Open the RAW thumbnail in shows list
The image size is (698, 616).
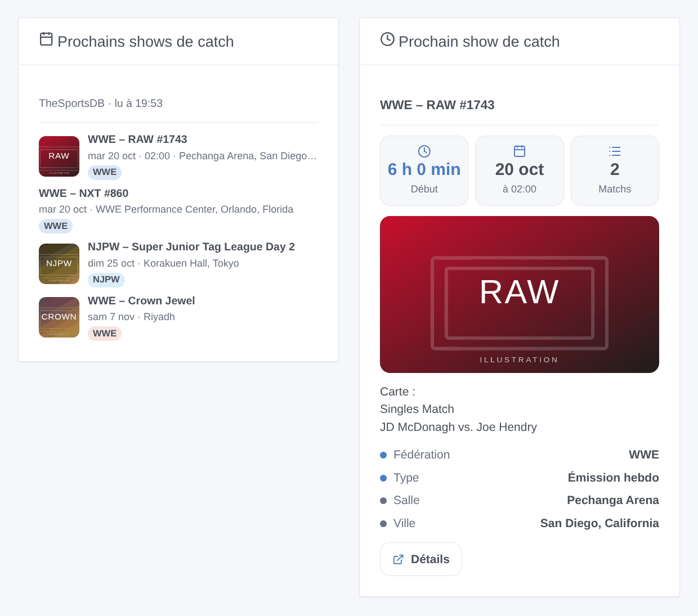pos(59,156)
